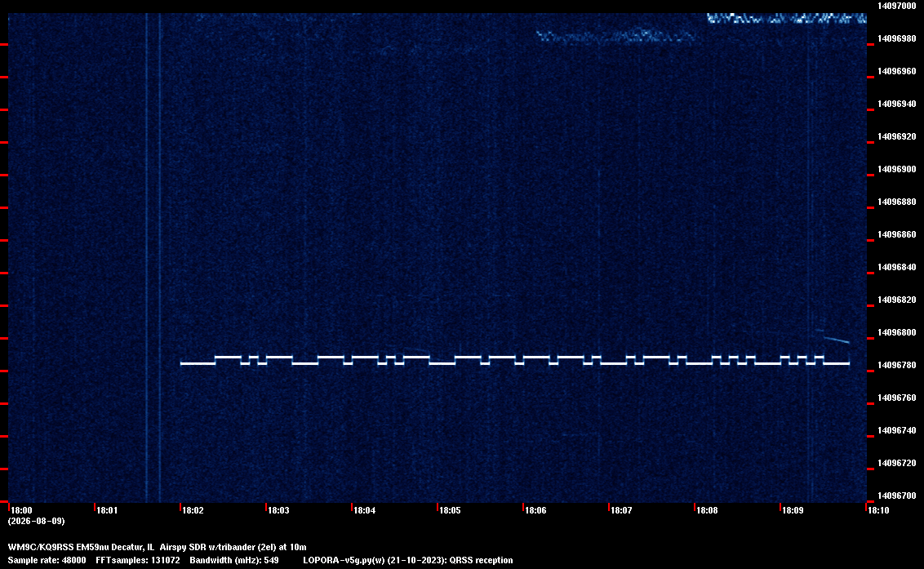924x569 pixels.
Task: Click the 18:10 time axis label
Action: pos(878,510)
